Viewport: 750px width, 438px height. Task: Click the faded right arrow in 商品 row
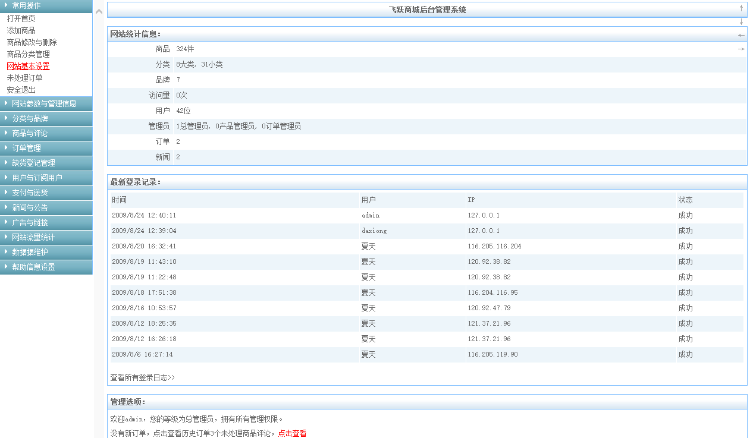(x=741, y=49)
